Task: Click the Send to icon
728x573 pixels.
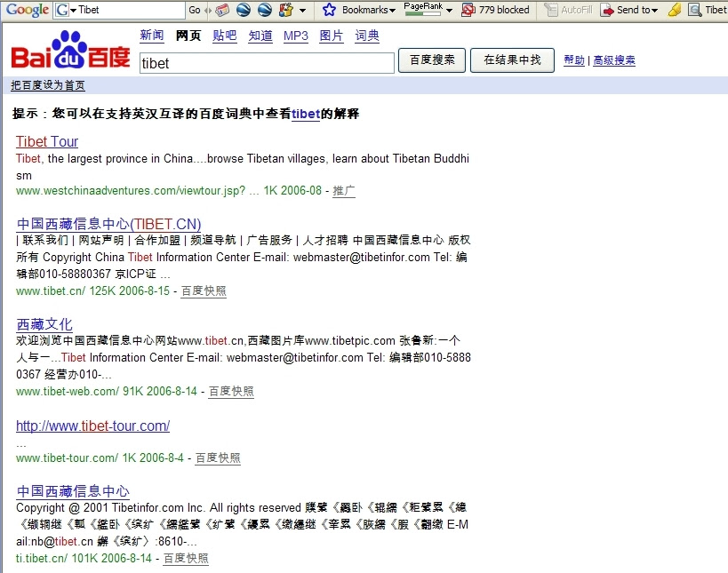Action: coord(607,10)
